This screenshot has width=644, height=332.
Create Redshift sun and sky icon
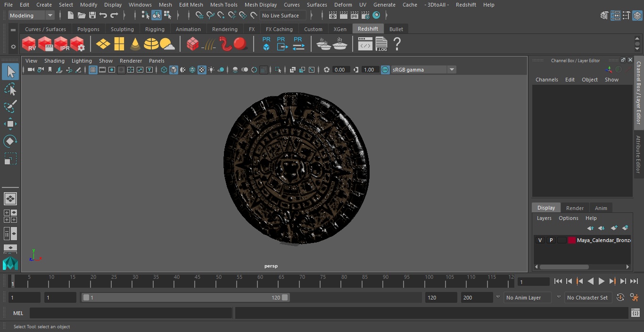[x=167, y=44]
